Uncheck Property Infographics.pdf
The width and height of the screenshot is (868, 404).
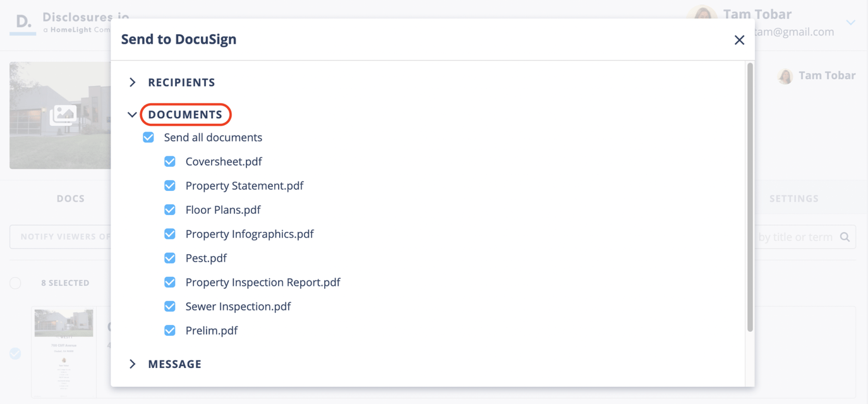(x=170, y=234)
